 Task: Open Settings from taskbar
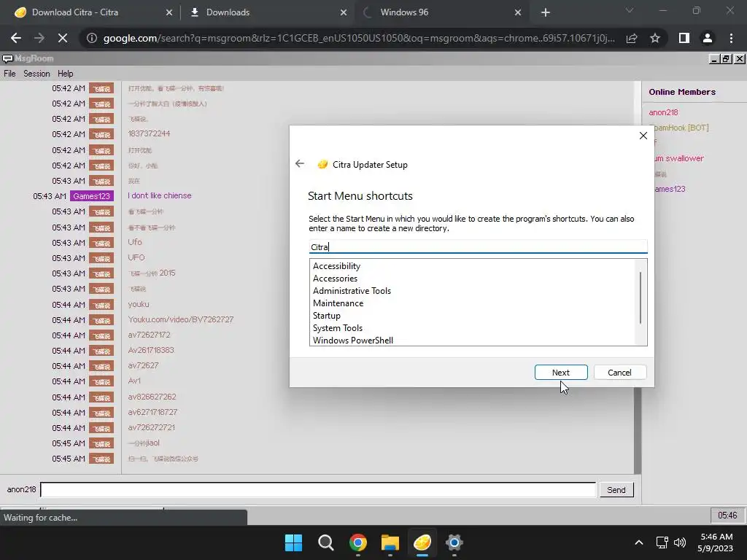[x=454, y=542]
